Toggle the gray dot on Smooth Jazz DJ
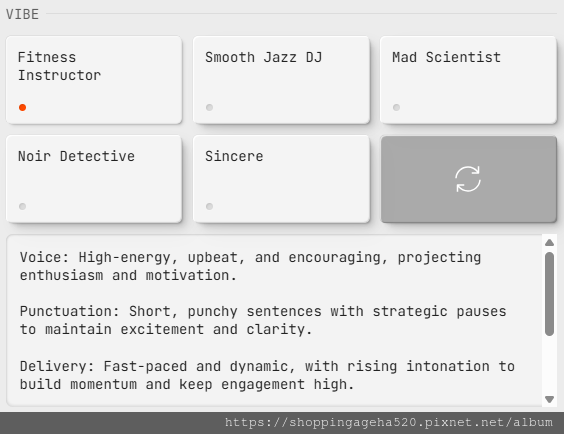The image size is (564, 434). pyautogui.click(x=209, y=107)
